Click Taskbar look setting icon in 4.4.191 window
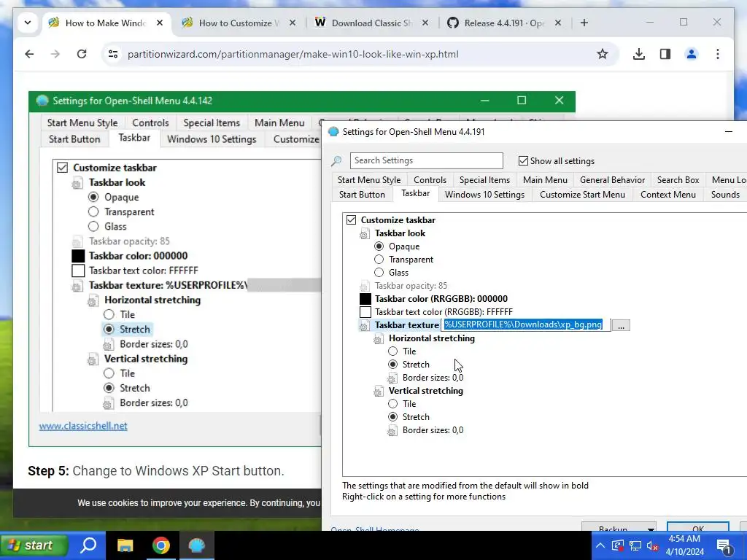This screenshot has height=560, width=747. pyautogui.click(x=365, y=234)
